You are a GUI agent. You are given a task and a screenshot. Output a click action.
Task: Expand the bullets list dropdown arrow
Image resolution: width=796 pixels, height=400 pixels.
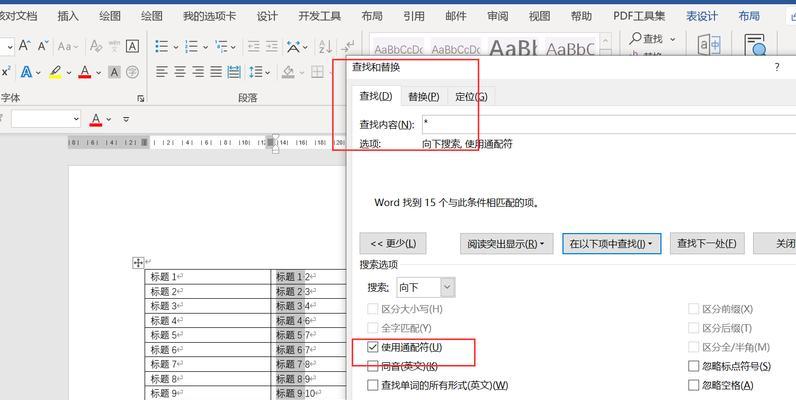pyautogui.click(x=176, y=47)
